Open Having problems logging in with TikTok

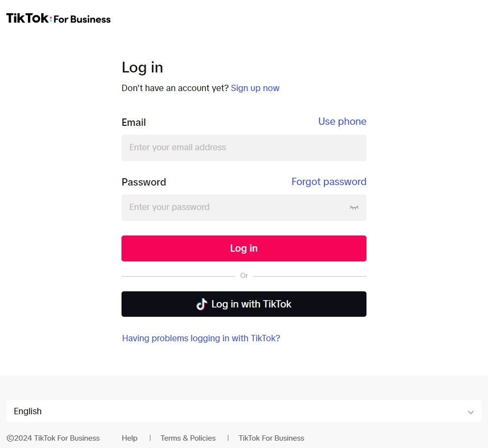point(201,338)
